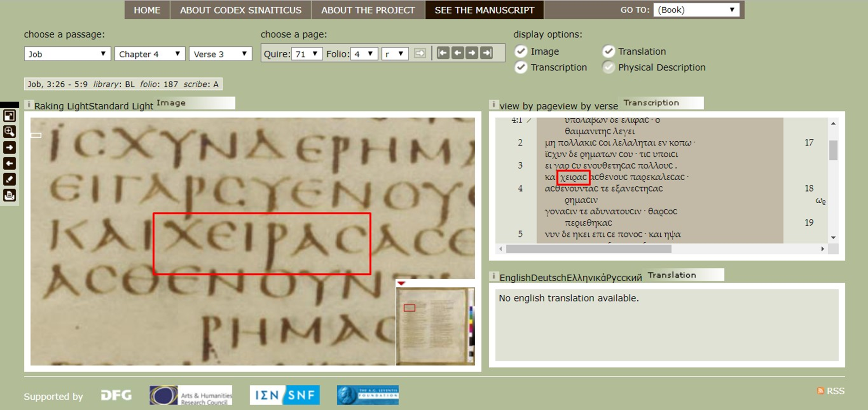This screenshot has width=868, height=410.
Task: Collapse the page thumbnail via red triangle
Action: click(x=401, y=283)
